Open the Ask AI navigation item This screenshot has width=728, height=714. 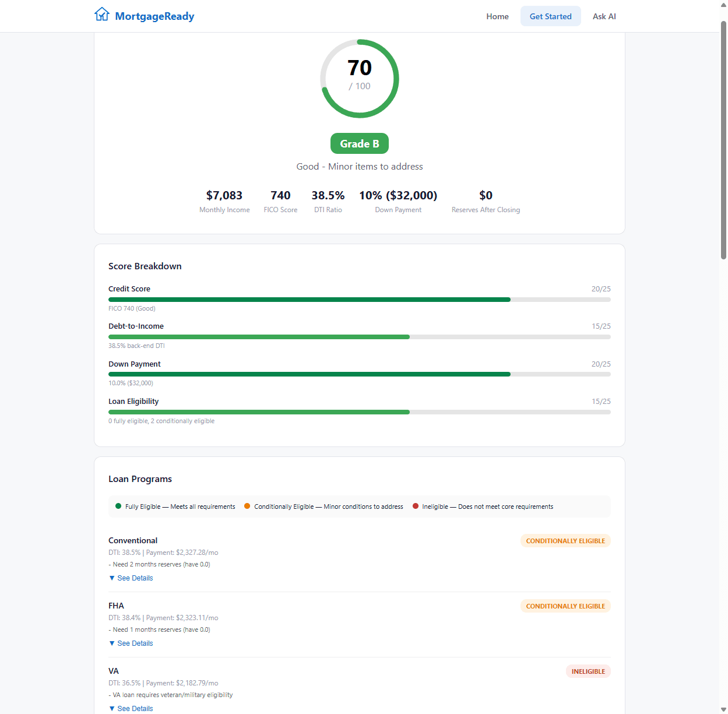(604, 16)
